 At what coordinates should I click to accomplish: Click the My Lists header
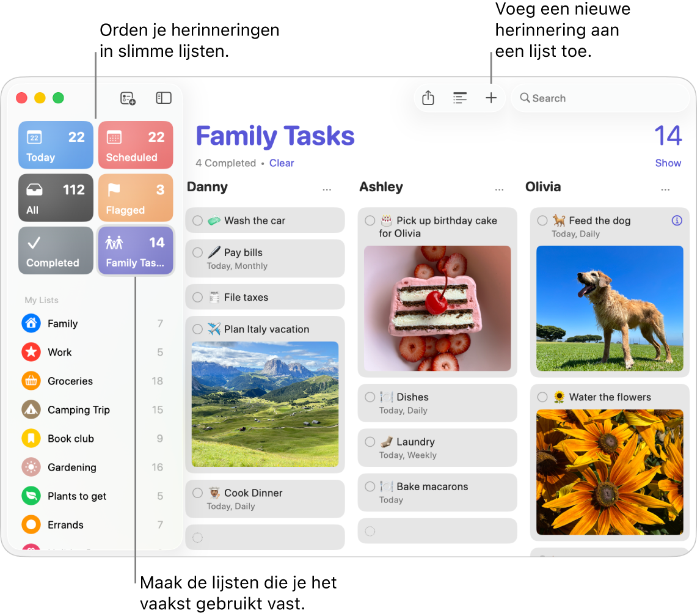(42, 301)
